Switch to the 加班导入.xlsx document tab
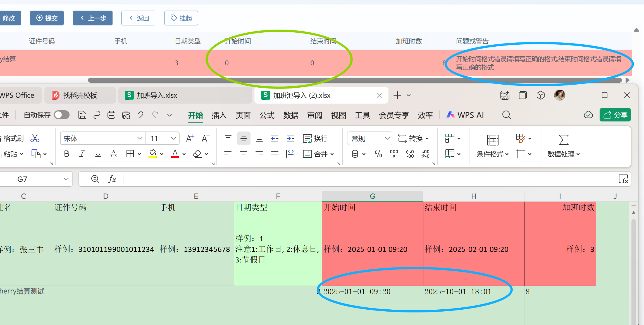The width and height of the screenshot is (644, 325). tap(157, 95)
